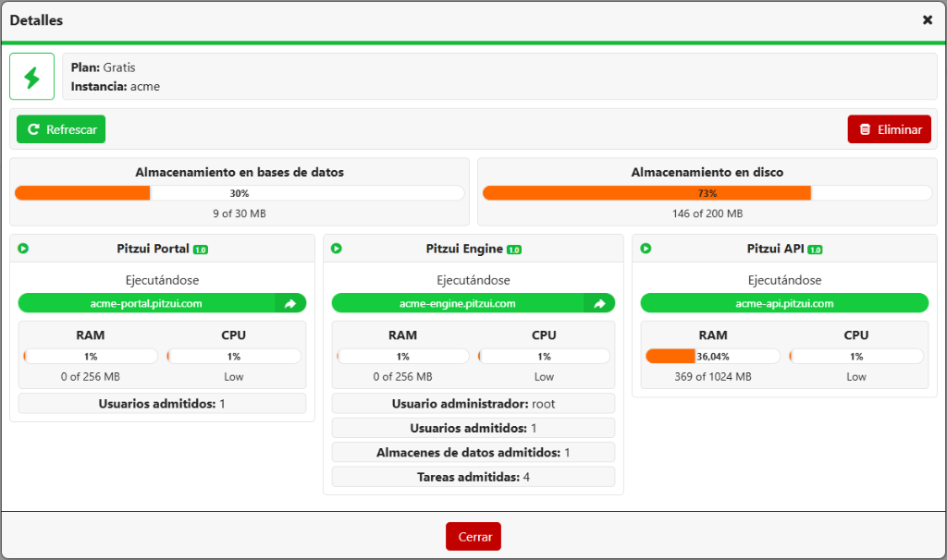This screenshot has height=560, width=947.
Task: Click 'Tareas admitidas: 4' row
Action: coord(473,477)
